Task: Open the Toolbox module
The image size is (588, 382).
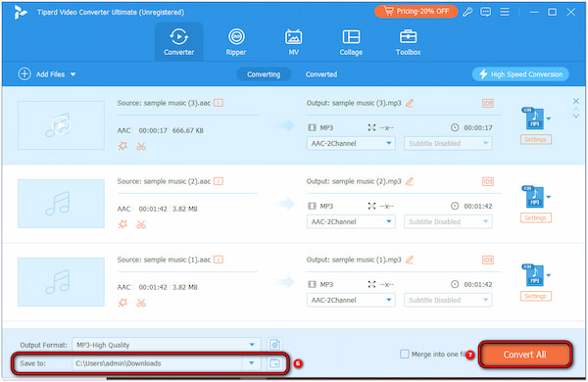Action: point(408,42)
